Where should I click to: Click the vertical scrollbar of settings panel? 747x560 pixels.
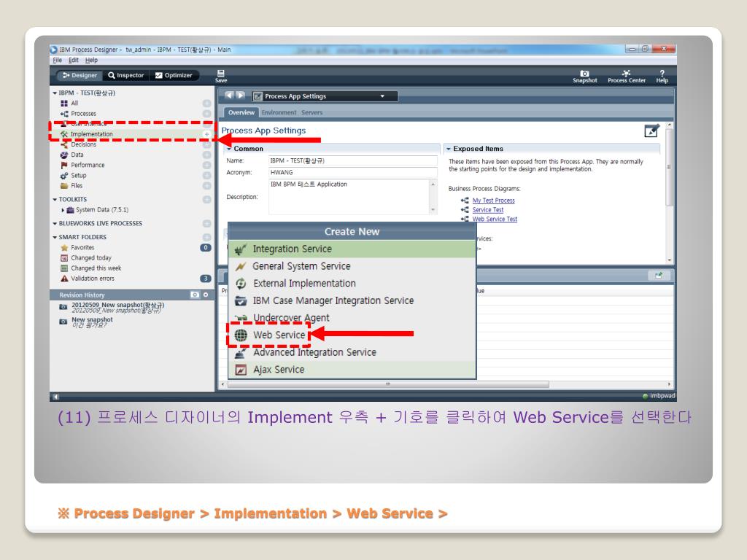coord(670,167)
